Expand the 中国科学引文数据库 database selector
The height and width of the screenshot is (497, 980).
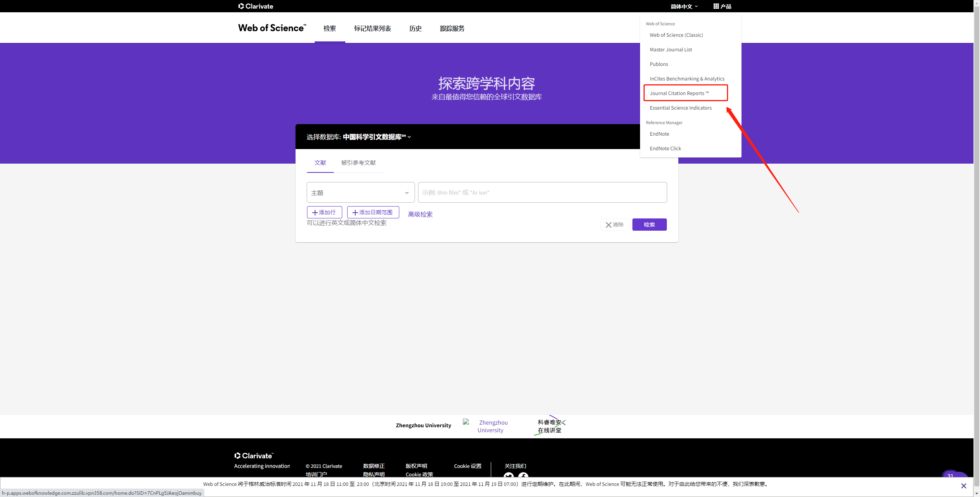point(377,137)
